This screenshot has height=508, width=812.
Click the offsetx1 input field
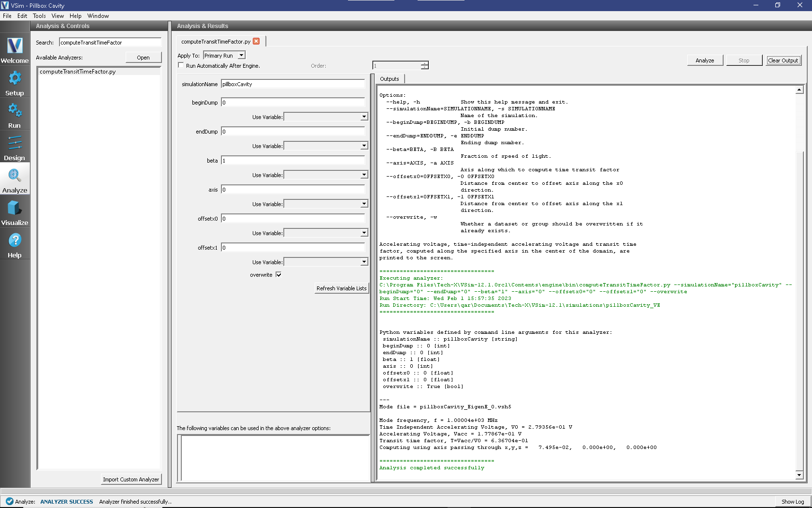coord(293,248)
